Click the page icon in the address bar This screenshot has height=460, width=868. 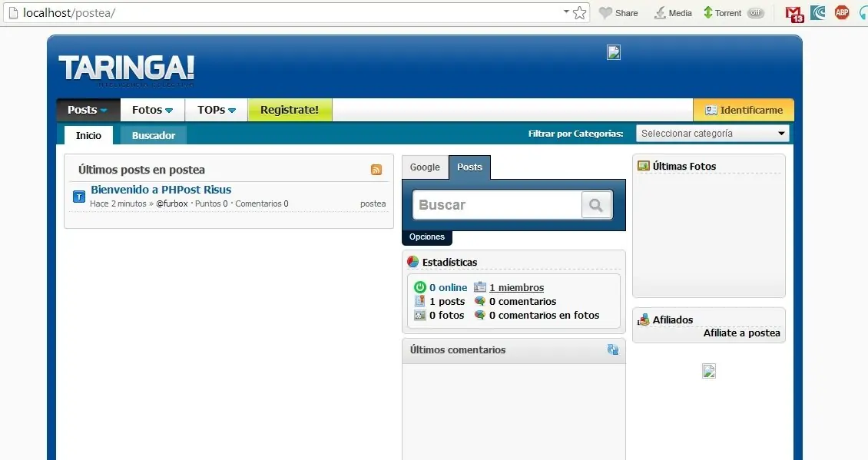[x=13, y=13]
